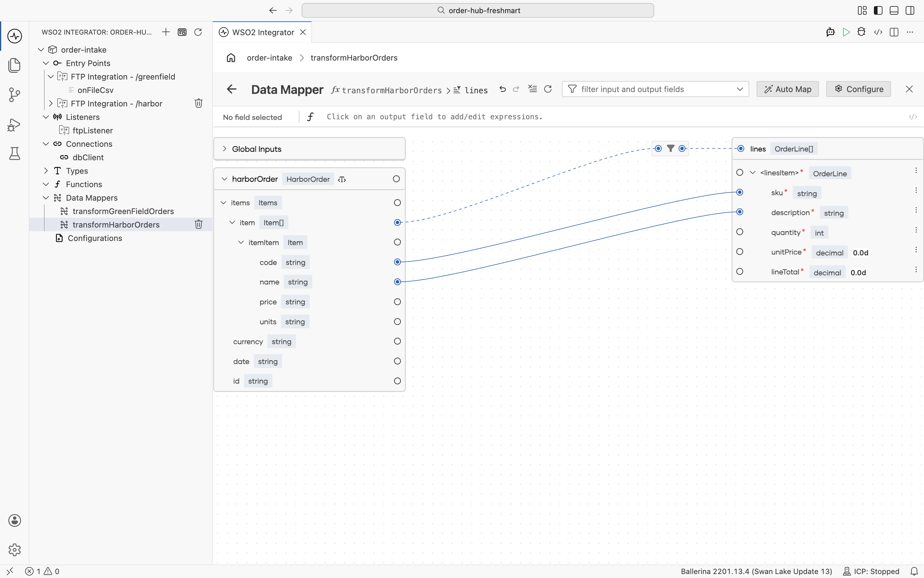Click the filter icon on the lines mapping link
Screen dimensions: 924x578
tap(670, 148)
